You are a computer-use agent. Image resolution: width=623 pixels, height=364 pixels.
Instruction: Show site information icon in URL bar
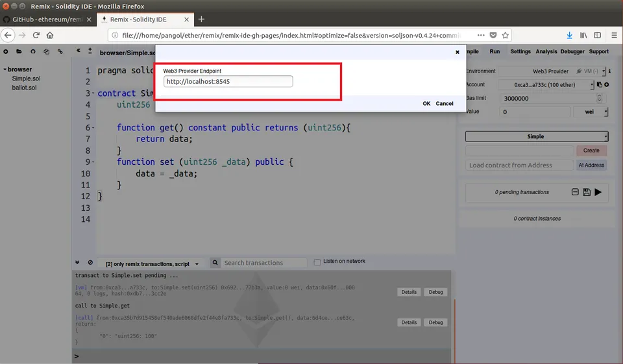(115, 36)
